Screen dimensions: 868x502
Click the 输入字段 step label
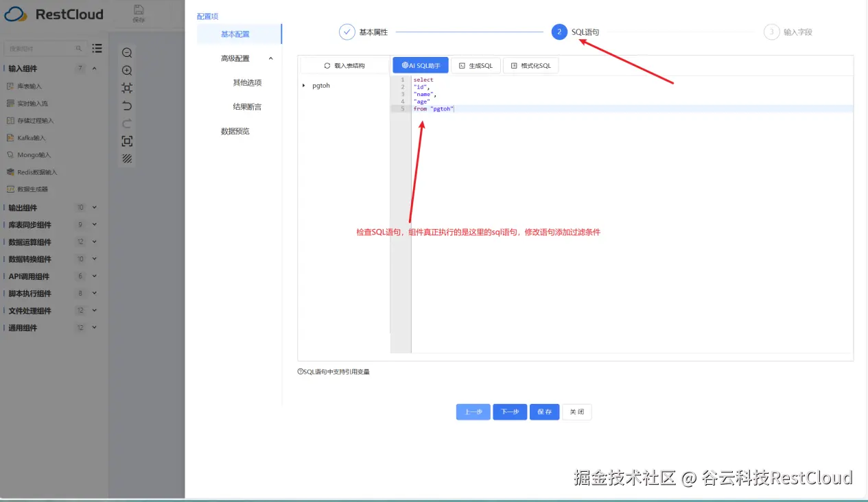798,32
